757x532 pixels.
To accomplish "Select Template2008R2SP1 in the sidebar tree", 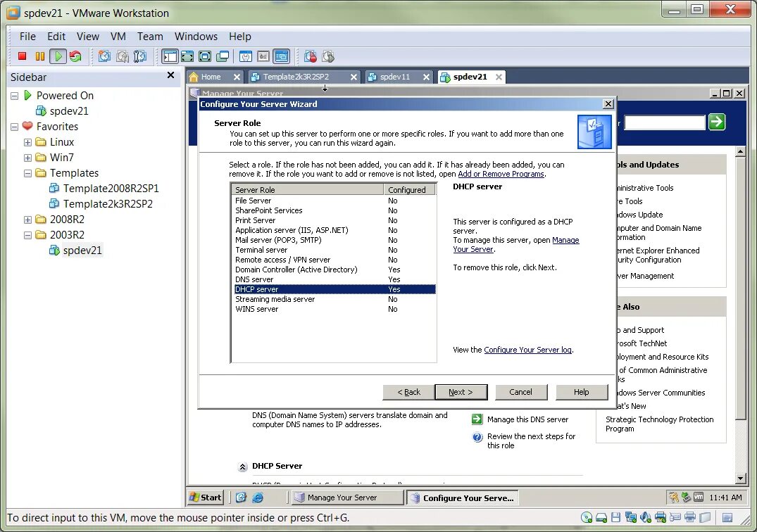I will pos(111,189).
